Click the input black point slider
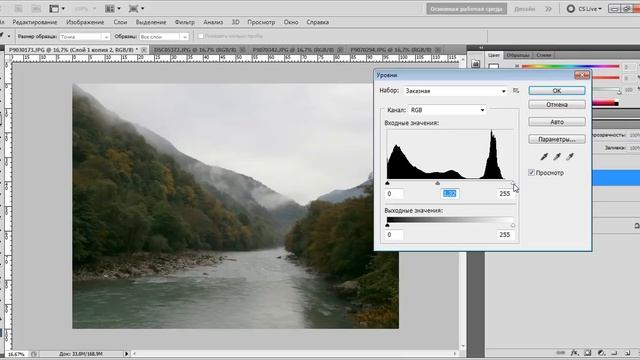The height and width of the screenshot is (360, 640). pos(387,183)
